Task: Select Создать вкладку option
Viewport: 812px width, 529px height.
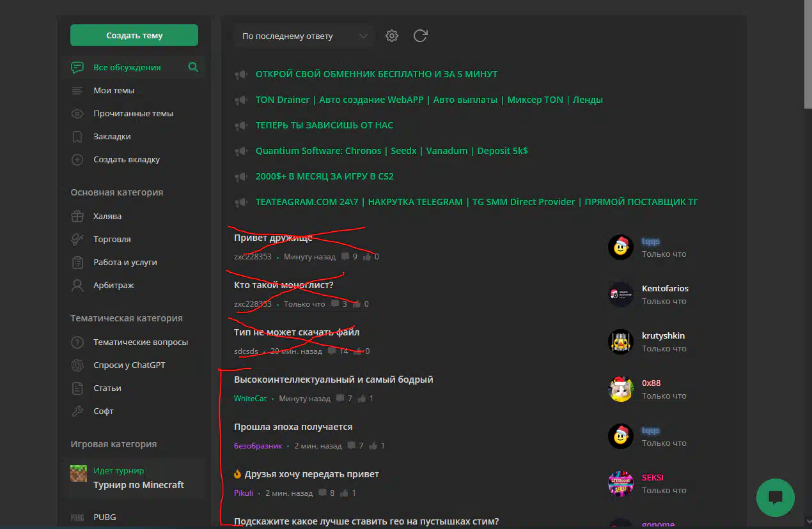Action: (127, 159)
